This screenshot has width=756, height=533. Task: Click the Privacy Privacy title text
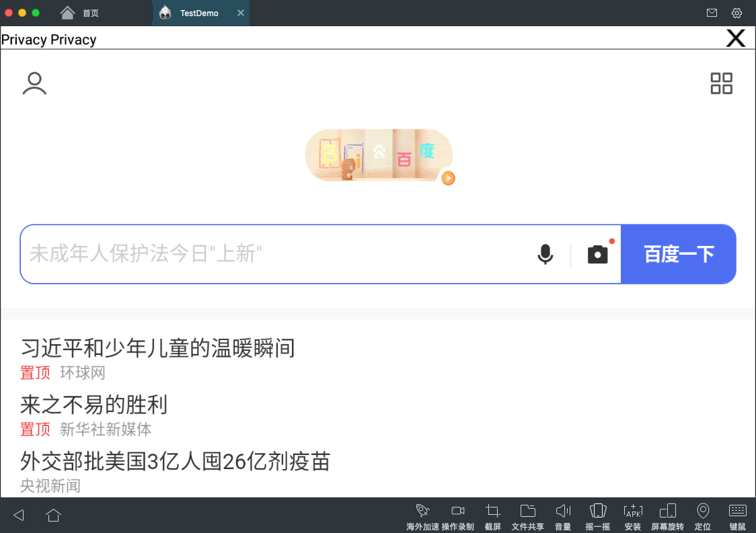[x=48, y=40]
